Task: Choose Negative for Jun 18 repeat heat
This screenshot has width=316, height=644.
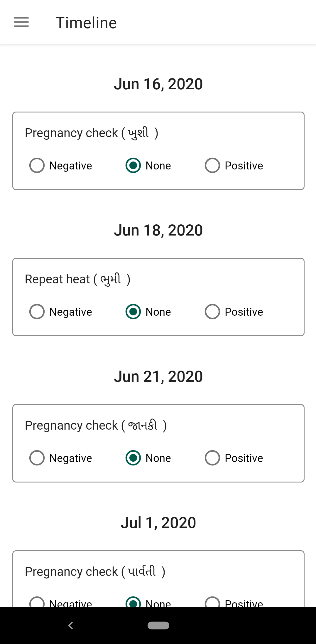Action: point(37,312)
